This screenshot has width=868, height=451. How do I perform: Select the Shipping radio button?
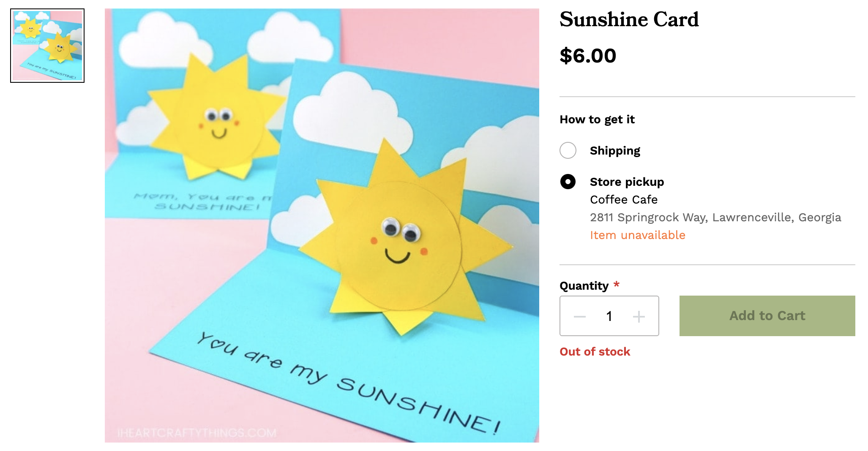pos(568,150)
